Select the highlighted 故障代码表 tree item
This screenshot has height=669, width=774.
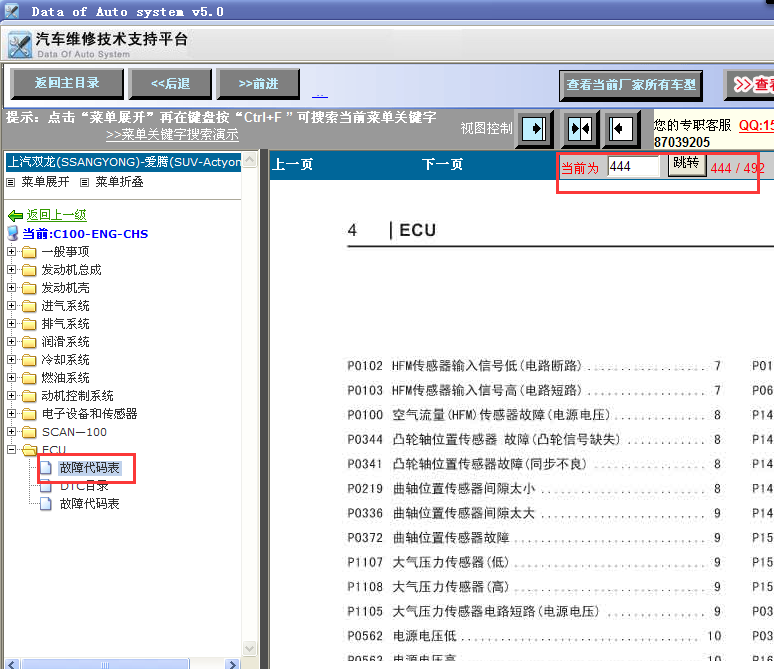coord(89,468)
